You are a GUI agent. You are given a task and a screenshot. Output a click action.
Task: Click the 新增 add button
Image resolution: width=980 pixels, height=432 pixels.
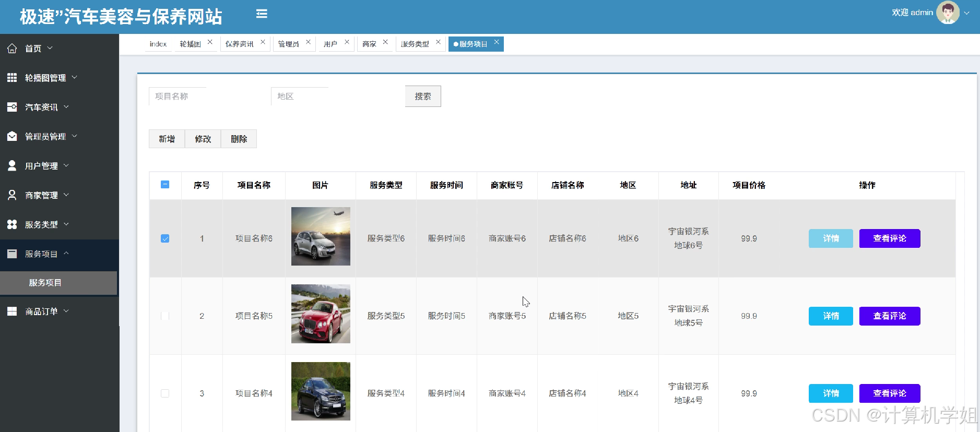click(x=167, y=139)
